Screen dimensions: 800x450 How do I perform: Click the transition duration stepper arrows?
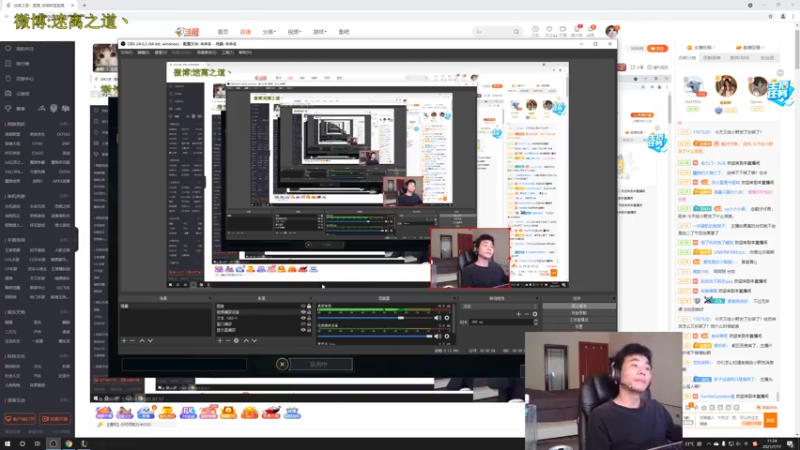click(x=535, y=322)
